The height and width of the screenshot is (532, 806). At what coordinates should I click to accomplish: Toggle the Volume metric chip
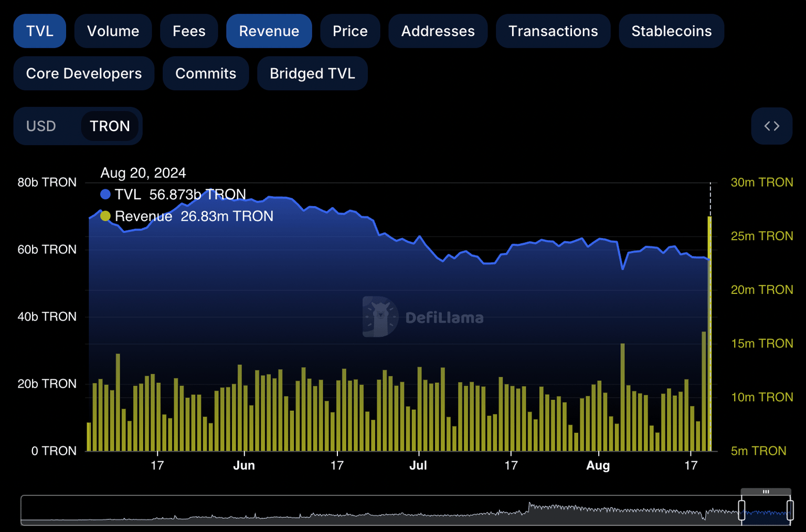(113, 31)
